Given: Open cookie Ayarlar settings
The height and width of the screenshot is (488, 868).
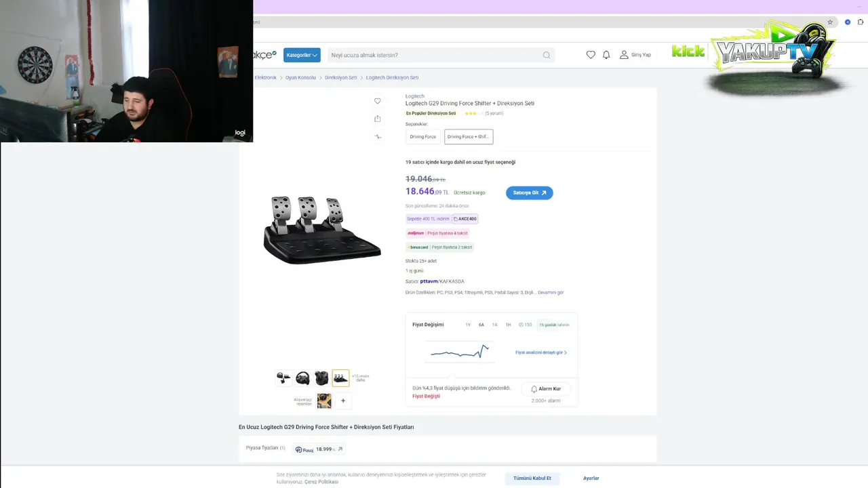Looking at the screenshot, I should (591, 479).
